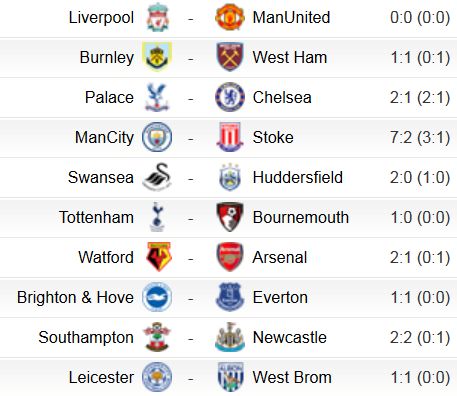457x396 pixels.
Task: Click the Swansea swan logo
Action: [x=157, y=177]
